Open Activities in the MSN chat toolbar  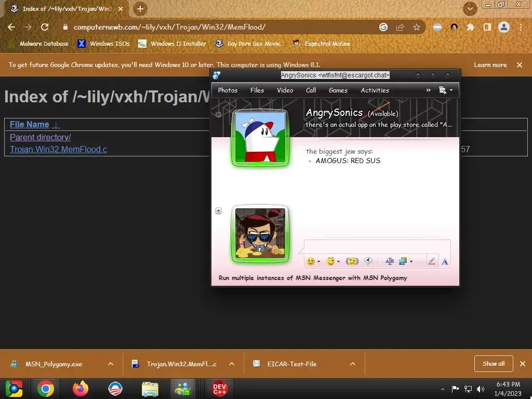click(375, 90)
